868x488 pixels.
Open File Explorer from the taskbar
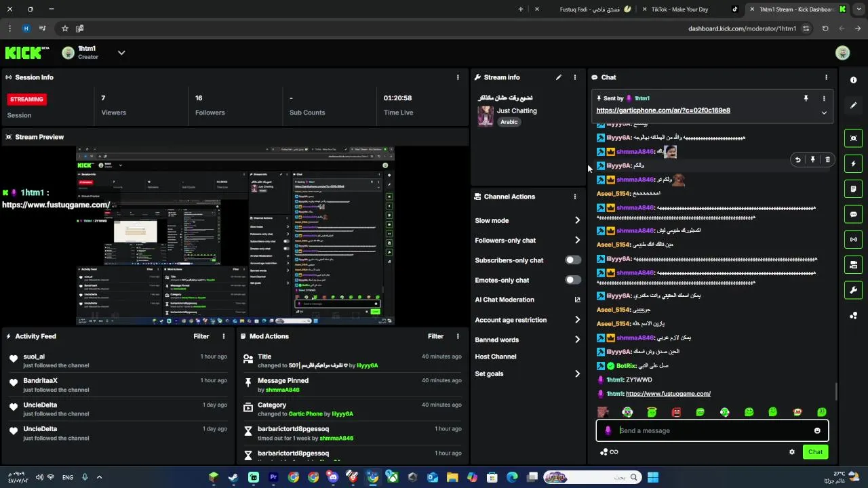click(452, 477)
